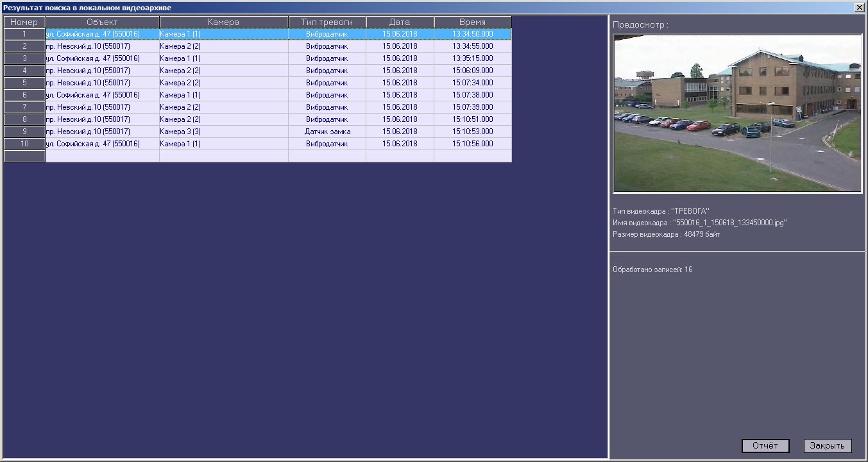
Task: Select the Камера 3 (3) entry
Action: coord(180,132)
